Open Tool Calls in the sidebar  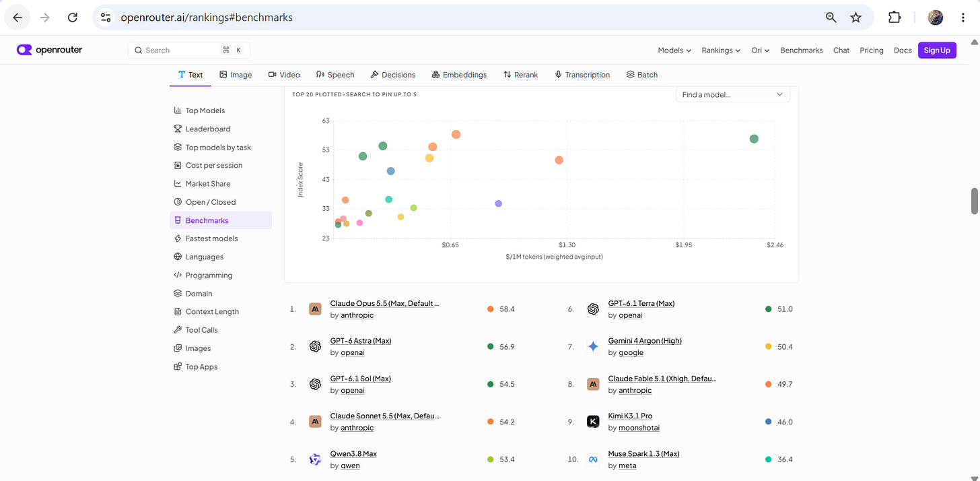point(201,330)
